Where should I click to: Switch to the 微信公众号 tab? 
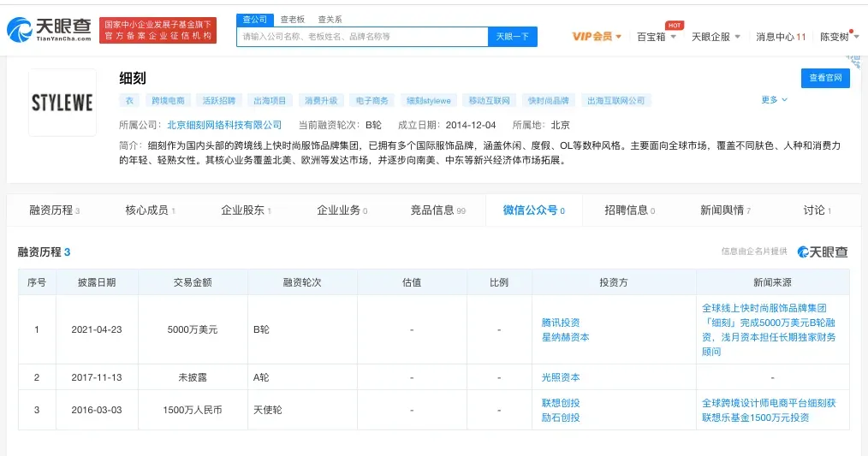pyautogui.click(x=533, y=210)
